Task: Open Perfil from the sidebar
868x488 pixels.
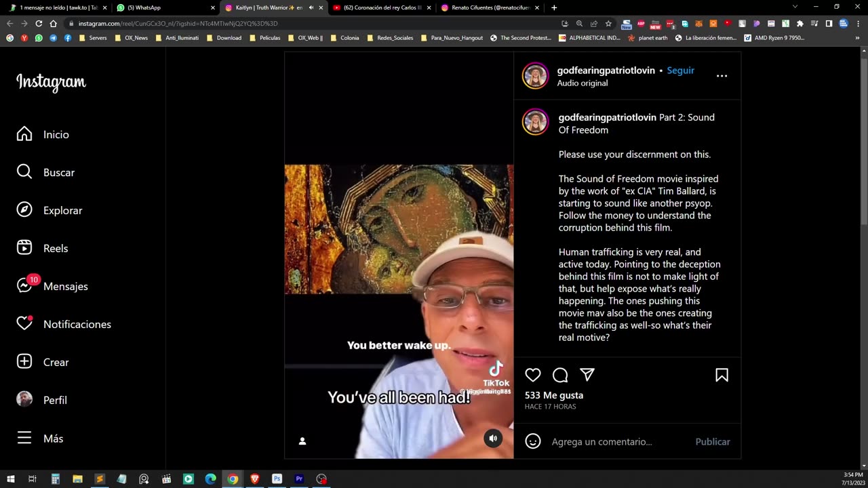Action: click(x=41, y=400)
